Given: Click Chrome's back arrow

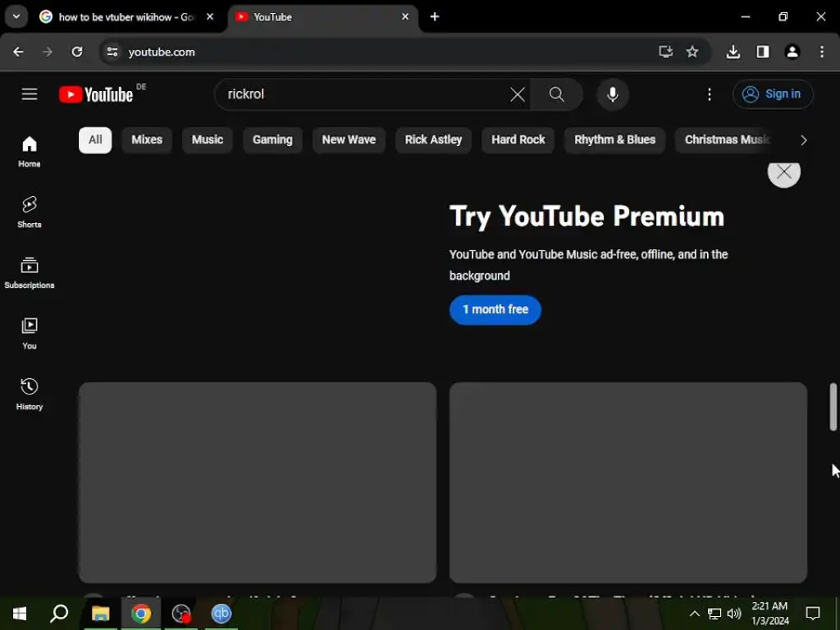Looking at the screenshot, I should pyautogui.click(x=18, y=52).
